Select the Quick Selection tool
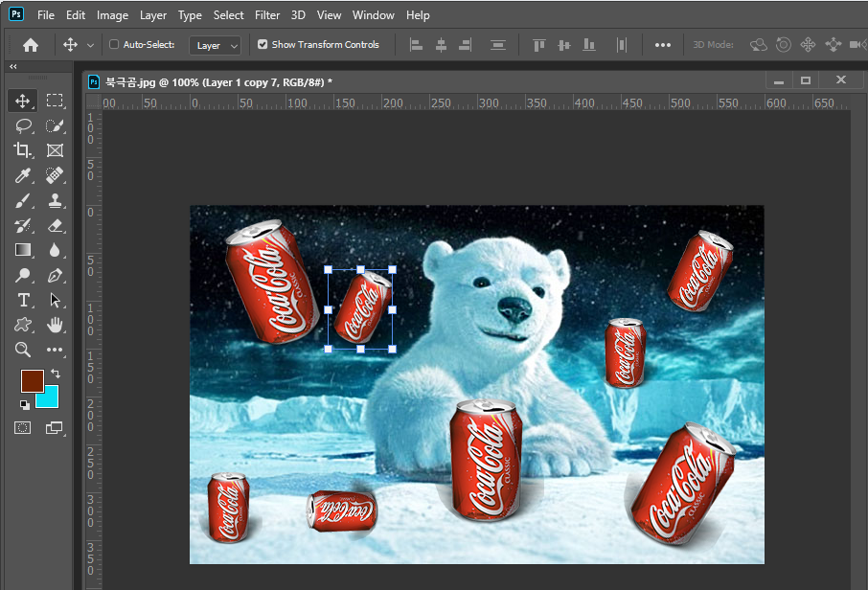 55,125
